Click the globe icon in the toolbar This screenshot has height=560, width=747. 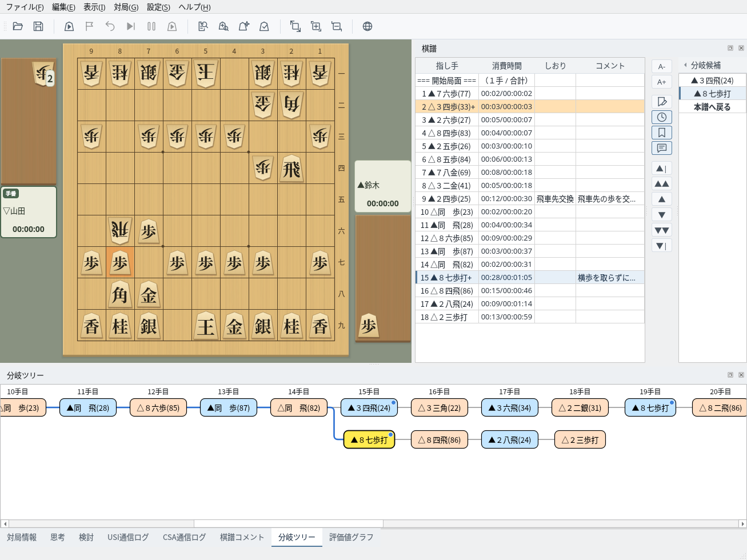click(x=367, y=26)
